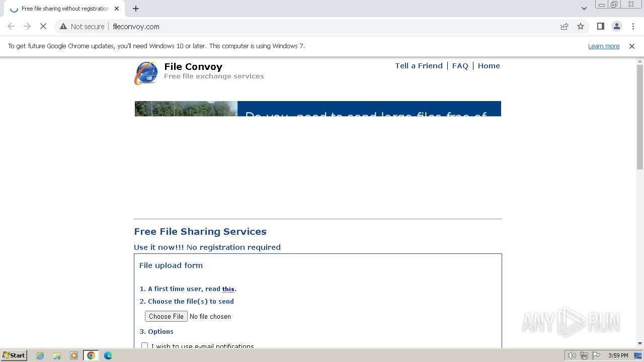Open the FAQ page
The image size is (644, 362).
pos(460,66)
